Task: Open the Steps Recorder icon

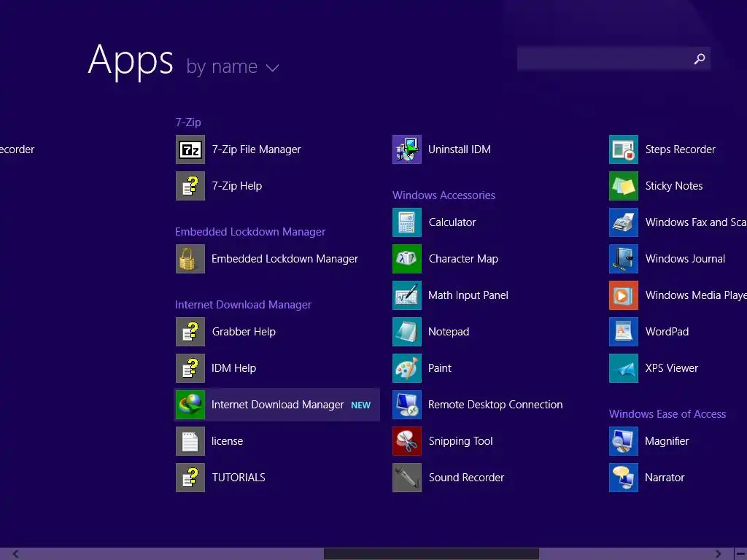Action: [624, 149]
